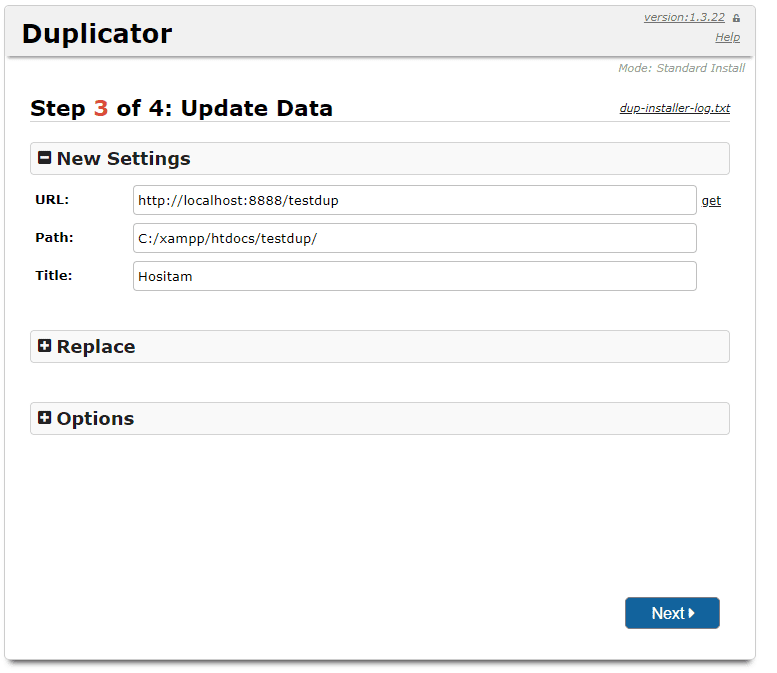Click the Step 3 of 4 heading

(181, 108)
